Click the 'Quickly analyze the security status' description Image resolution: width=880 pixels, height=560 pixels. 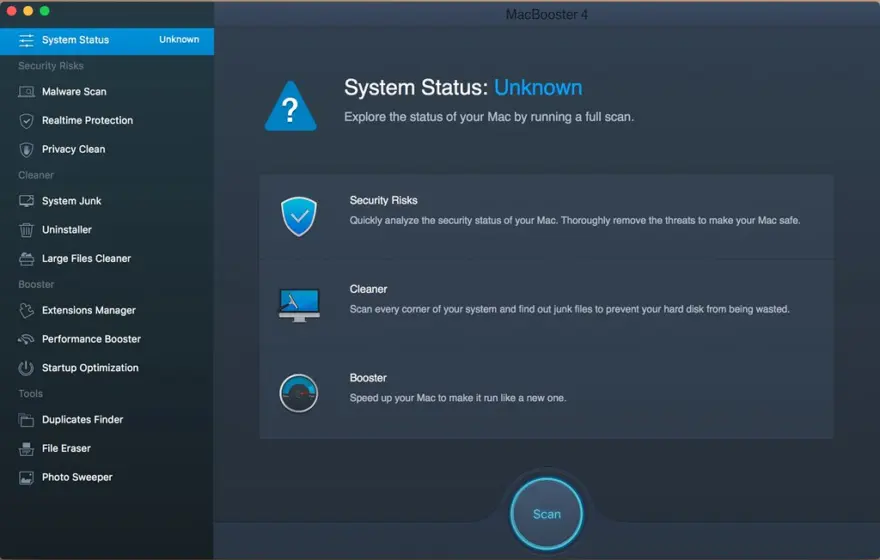[575, 221]
